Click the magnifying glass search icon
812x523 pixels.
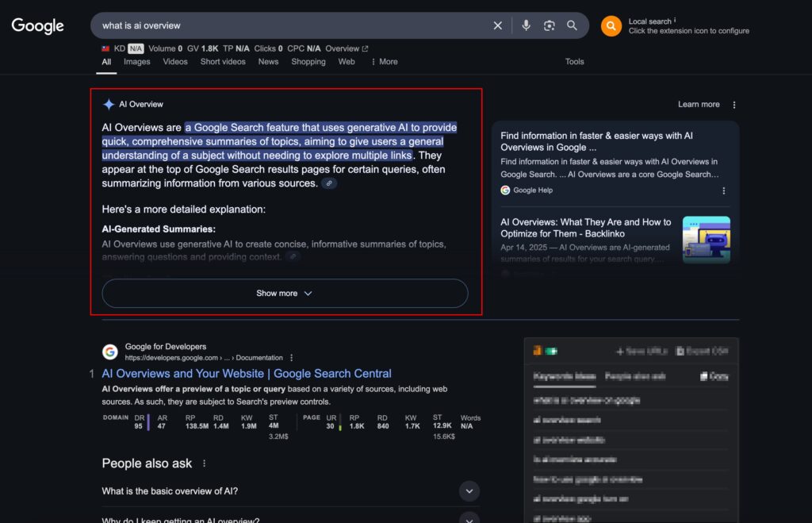click(x=572, y=25)
